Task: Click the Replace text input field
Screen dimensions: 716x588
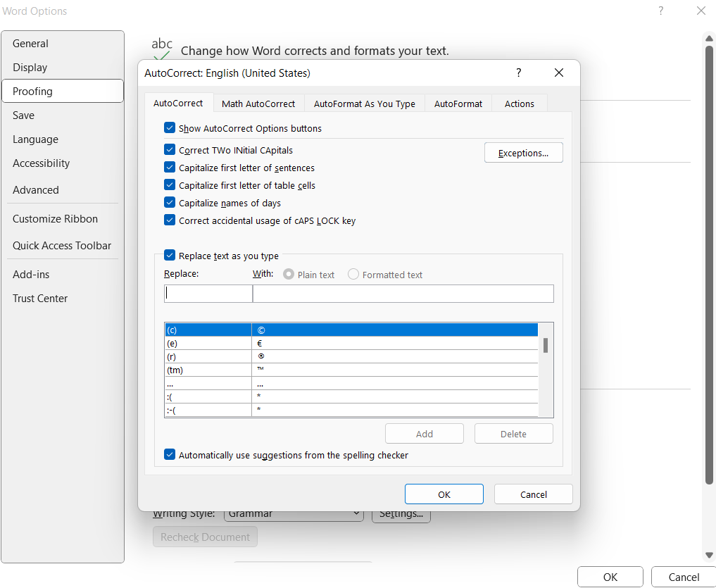Action: coord(208,294)
